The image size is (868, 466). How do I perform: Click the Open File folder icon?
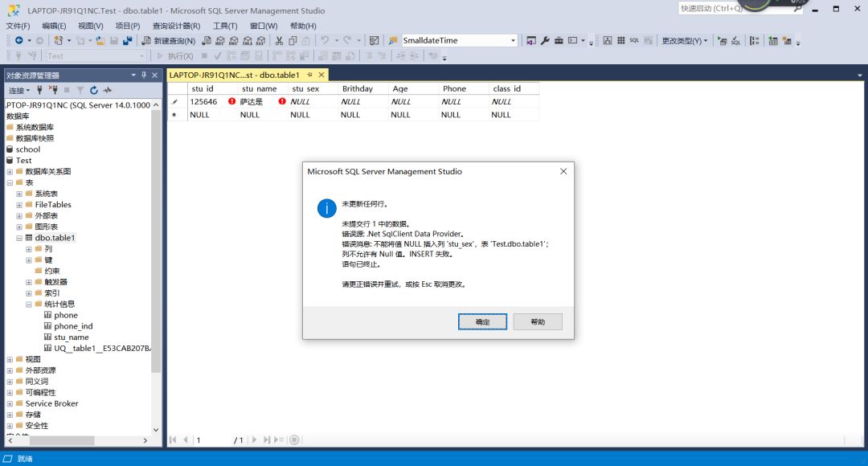click(100, 40)
